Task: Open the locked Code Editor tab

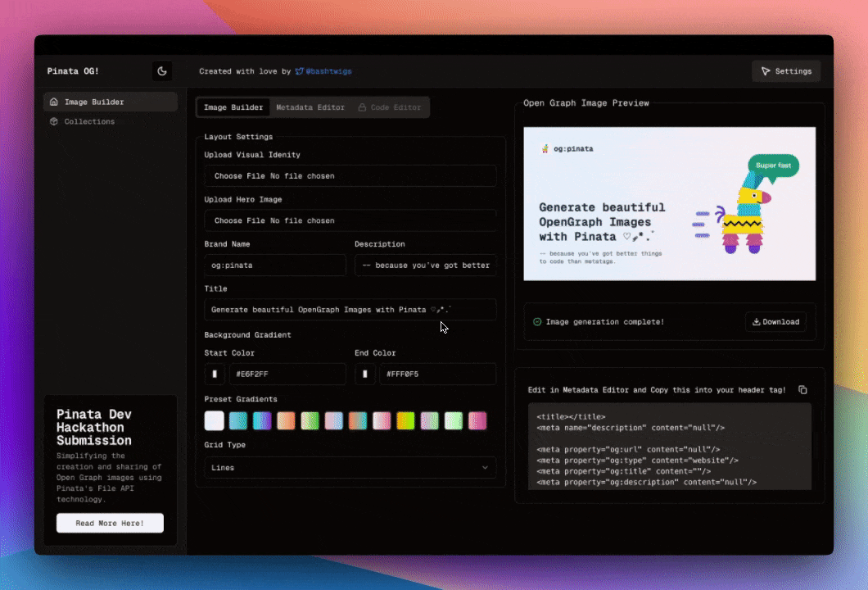Action: (x=390, y=107)
